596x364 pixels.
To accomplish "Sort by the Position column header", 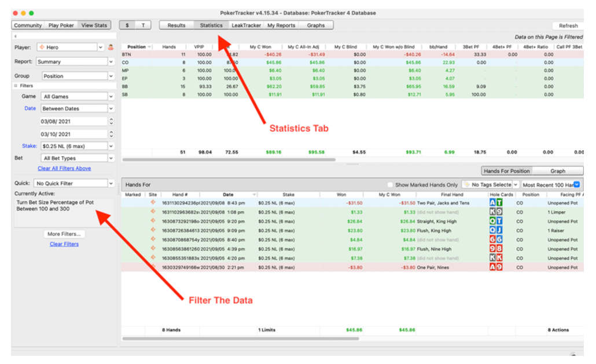I will [x=137, y=47].
